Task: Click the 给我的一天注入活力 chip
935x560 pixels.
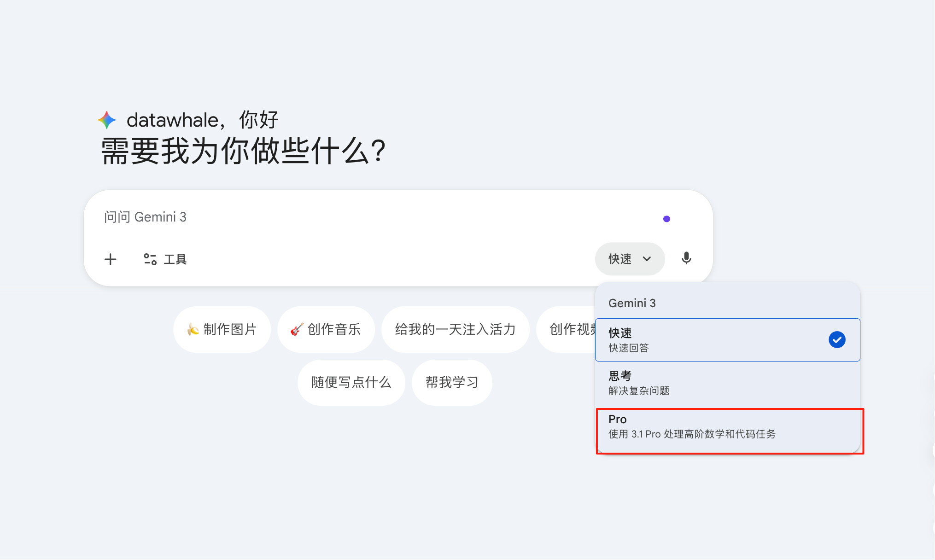Action: click(455, 330)
